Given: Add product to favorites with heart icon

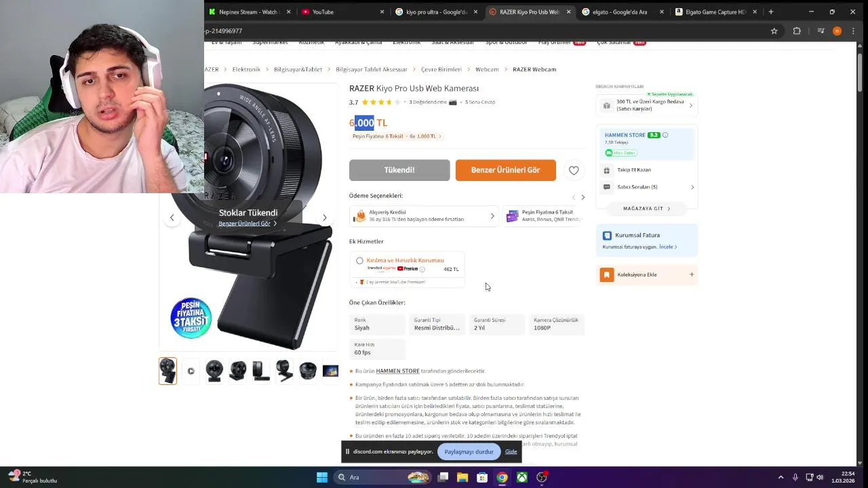Looking at the screenshot, I should tap(574, 170).
